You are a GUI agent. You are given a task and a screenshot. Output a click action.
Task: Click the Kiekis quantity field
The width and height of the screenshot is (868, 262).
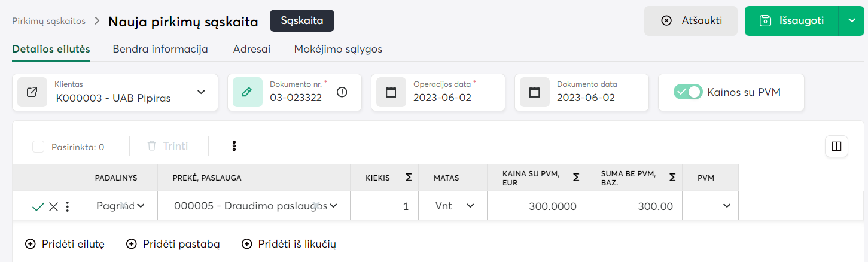coord(383,206)
